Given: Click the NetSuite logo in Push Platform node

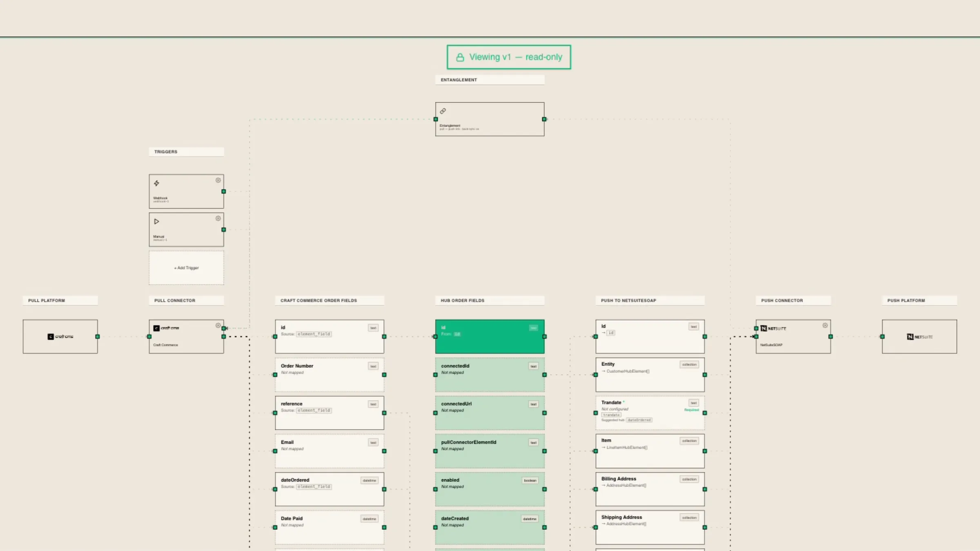Looking at the screenshot, I should tap(920, 337).
